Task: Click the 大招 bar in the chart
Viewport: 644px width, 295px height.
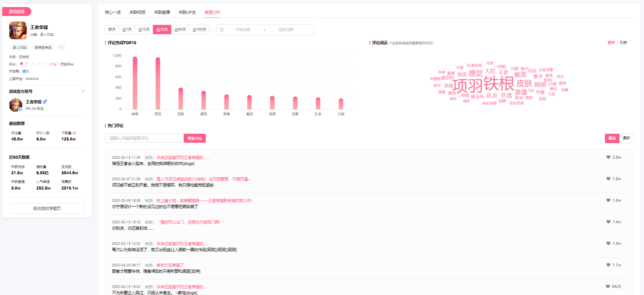Action: [x=341, y=104]
